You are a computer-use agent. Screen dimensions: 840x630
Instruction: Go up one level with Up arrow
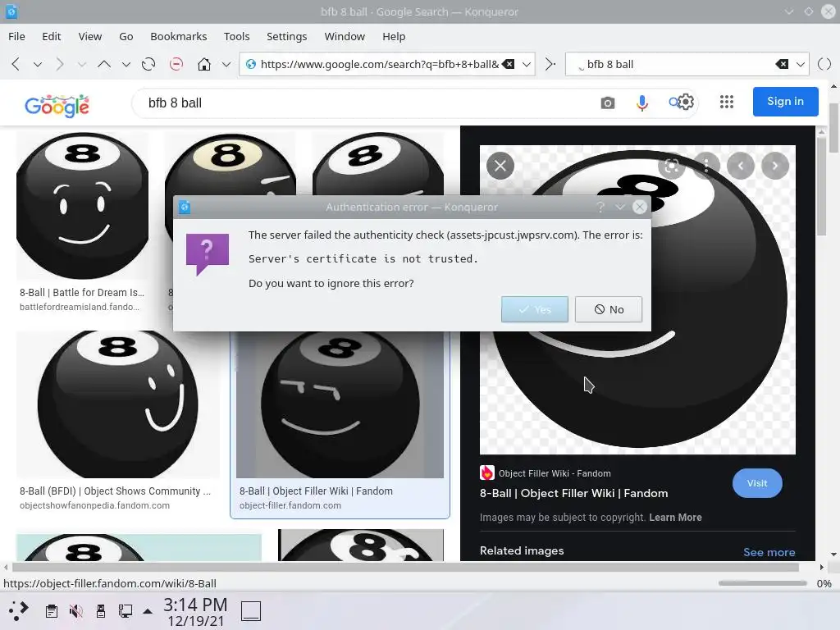tap(104, 64)
